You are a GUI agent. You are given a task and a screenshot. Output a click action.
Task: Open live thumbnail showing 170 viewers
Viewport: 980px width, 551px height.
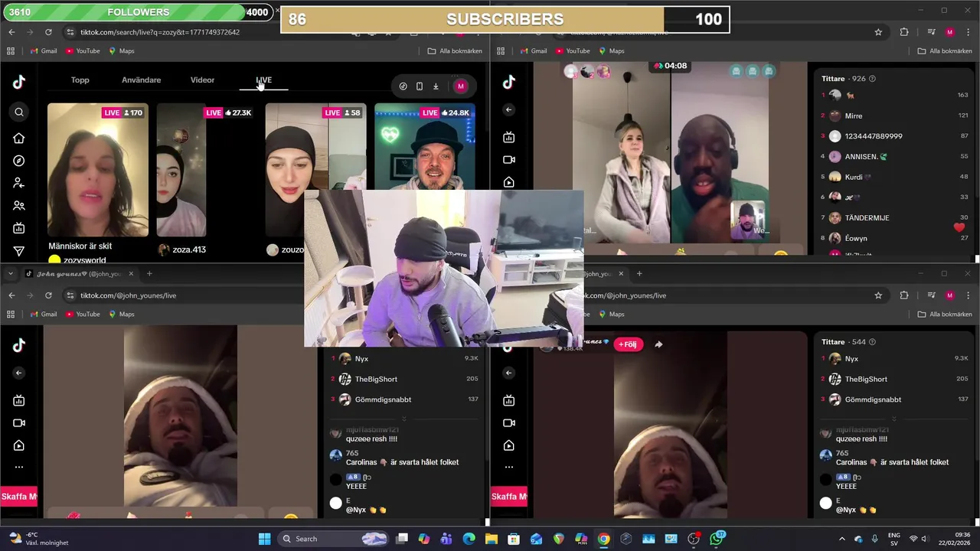(98, 170)
